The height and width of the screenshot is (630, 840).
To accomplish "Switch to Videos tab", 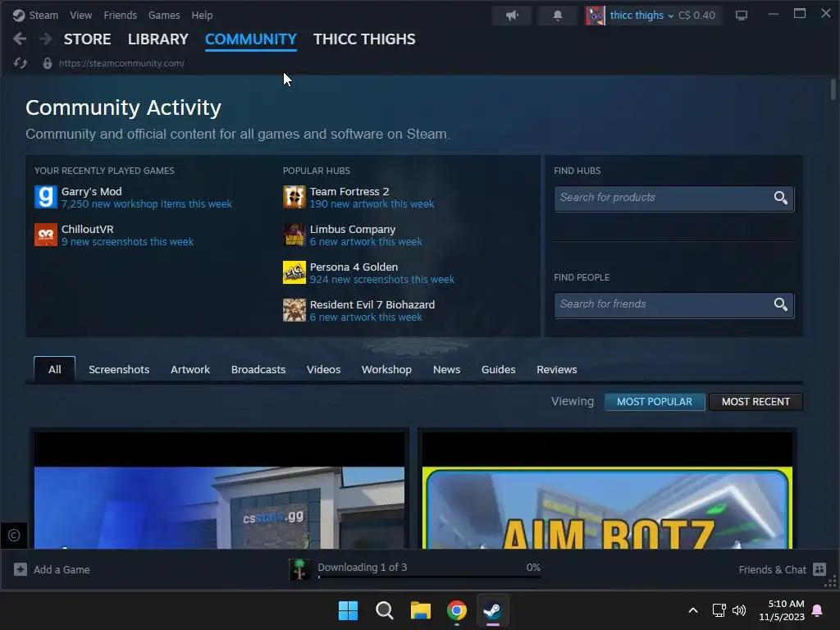I will pos(323,370).
